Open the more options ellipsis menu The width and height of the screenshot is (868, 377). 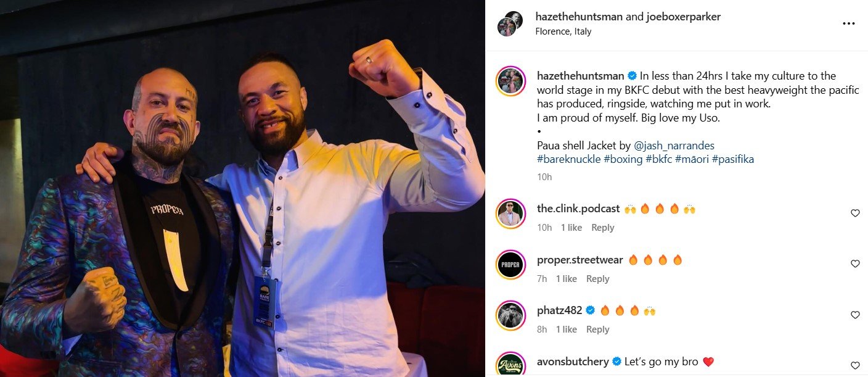point(848,24)
